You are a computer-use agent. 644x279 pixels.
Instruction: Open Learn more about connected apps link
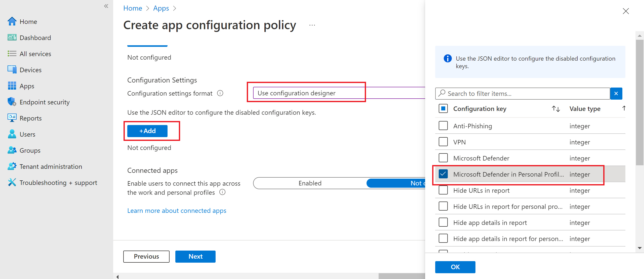(x=177, y=210)
